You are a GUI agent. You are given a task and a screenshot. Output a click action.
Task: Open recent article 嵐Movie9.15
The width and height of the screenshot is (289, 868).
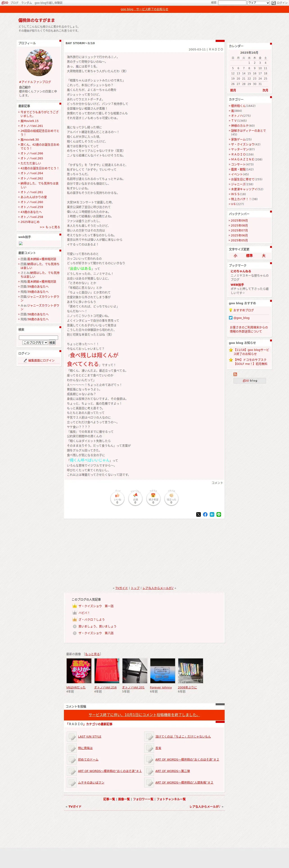click(x=29, y=121)
